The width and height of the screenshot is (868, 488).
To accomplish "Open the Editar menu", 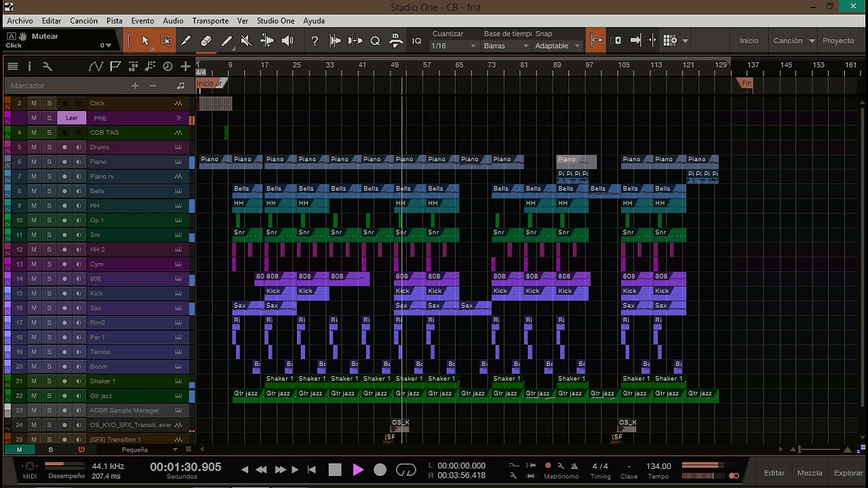I will point(51,21).
